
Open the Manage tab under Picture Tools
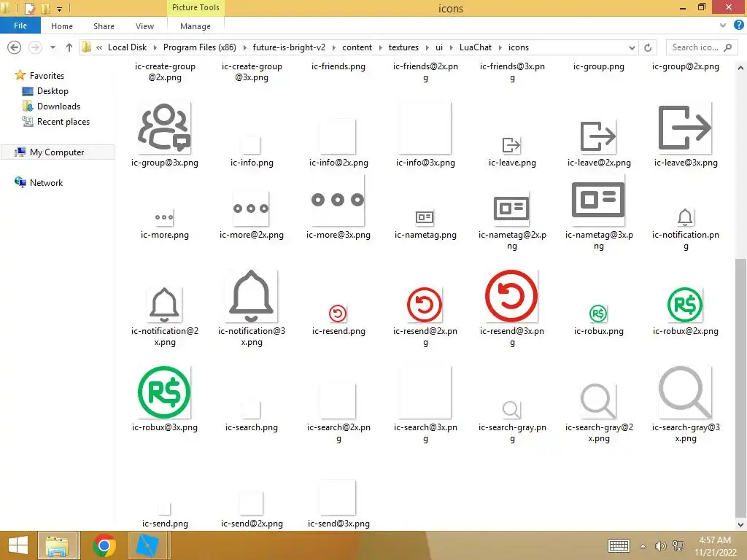196,26
